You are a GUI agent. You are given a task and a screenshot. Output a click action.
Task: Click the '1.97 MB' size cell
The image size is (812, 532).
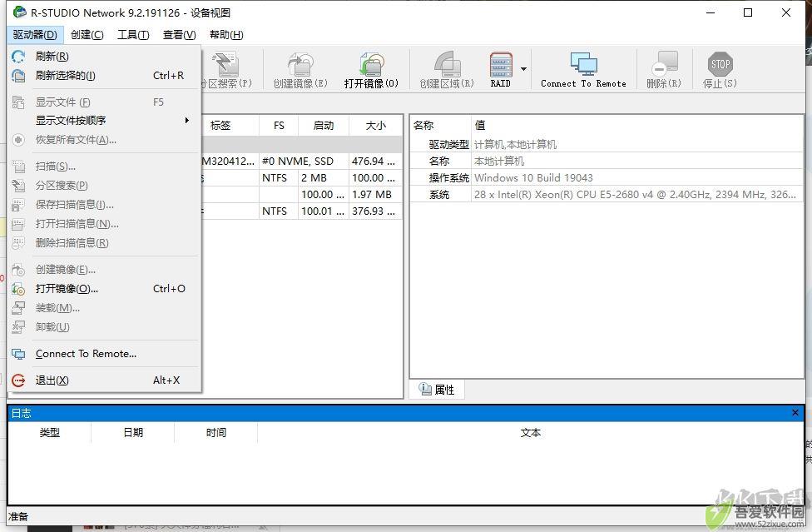coord(375,195)
